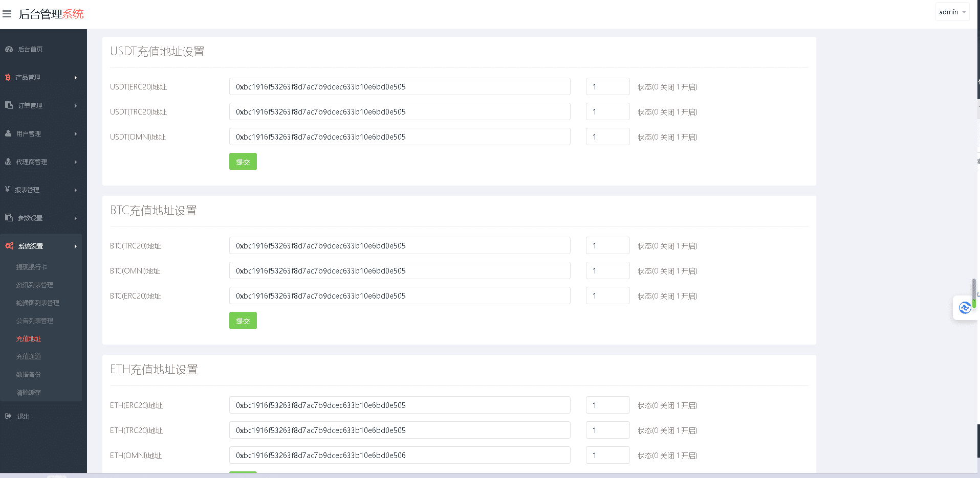Expand the 代理商管理 menu arrow
This screenshot has height=478, width=980.
click(x=75, y=162)
